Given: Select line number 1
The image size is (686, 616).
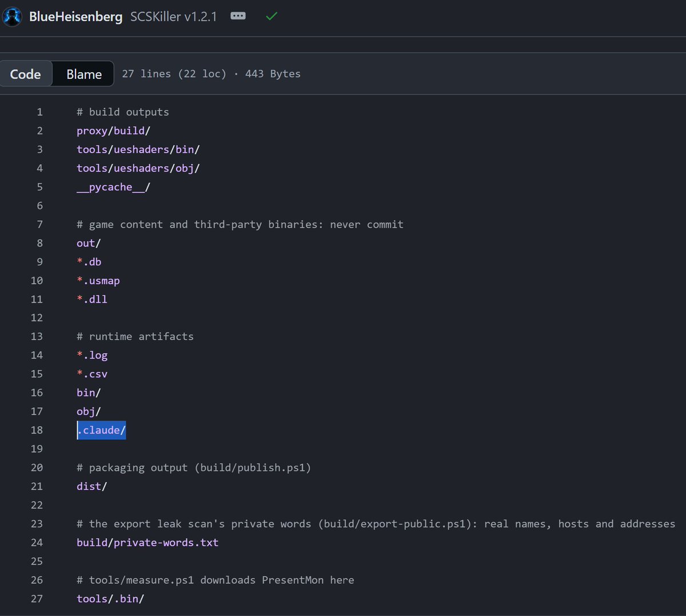Looking at the screenshot, I should (39, 112).
